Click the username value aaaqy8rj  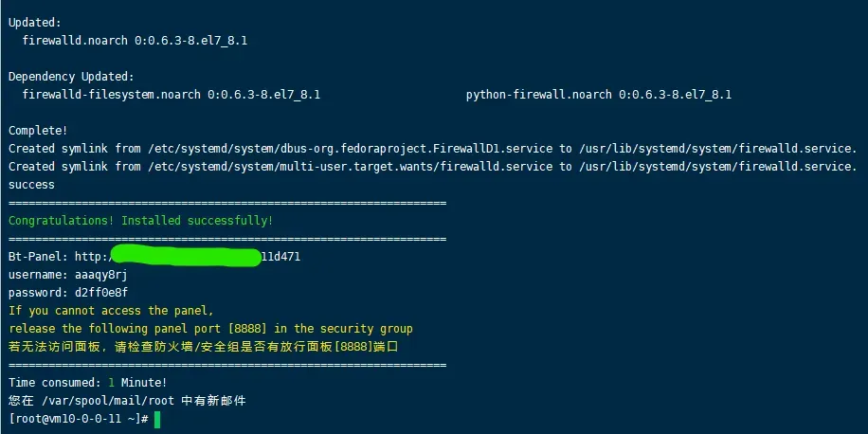tap(100, 275)
